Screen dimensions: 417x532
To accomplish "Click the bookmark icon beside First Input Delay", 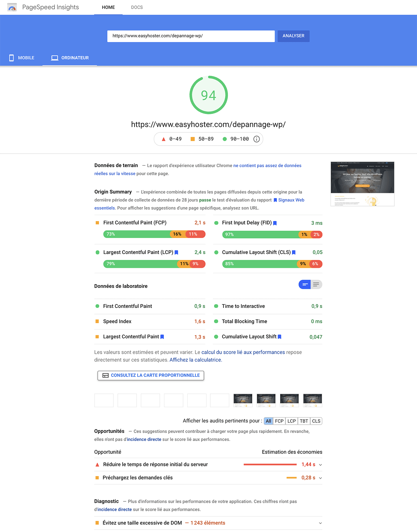I will 275,223.
